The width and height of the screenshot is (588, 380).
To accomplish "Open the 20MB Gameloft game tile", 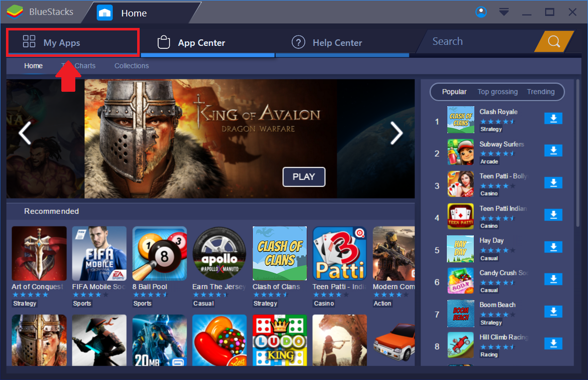I will (160, 340).
